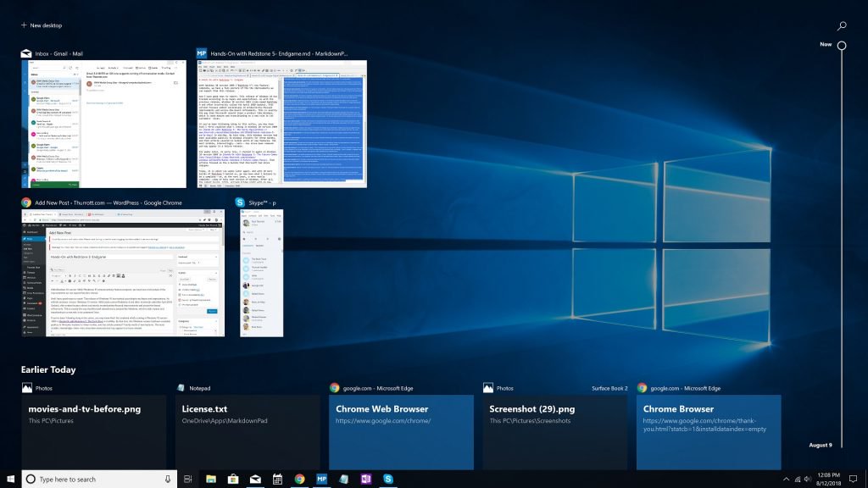This screenshot has height=488, width=868.
Task: Open the timeline search magnifier icon
Action: point(842,26)
